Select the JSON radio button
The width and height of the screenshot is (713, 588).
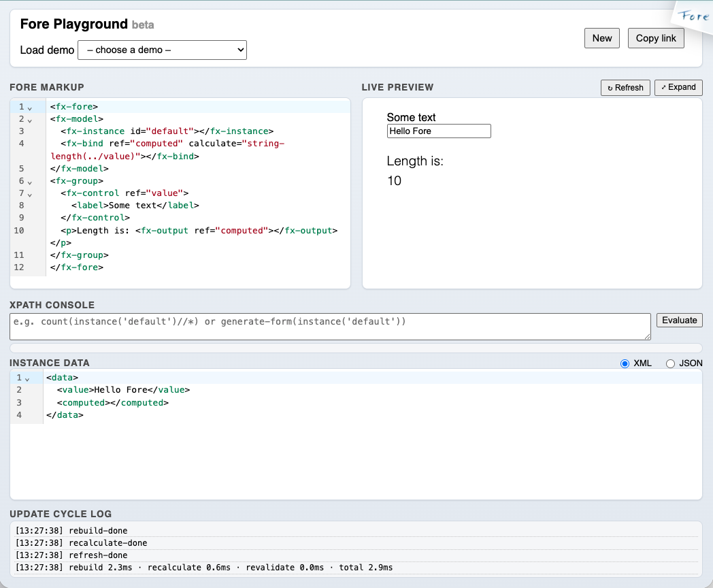pyautogui.click(x=670, y=363)
